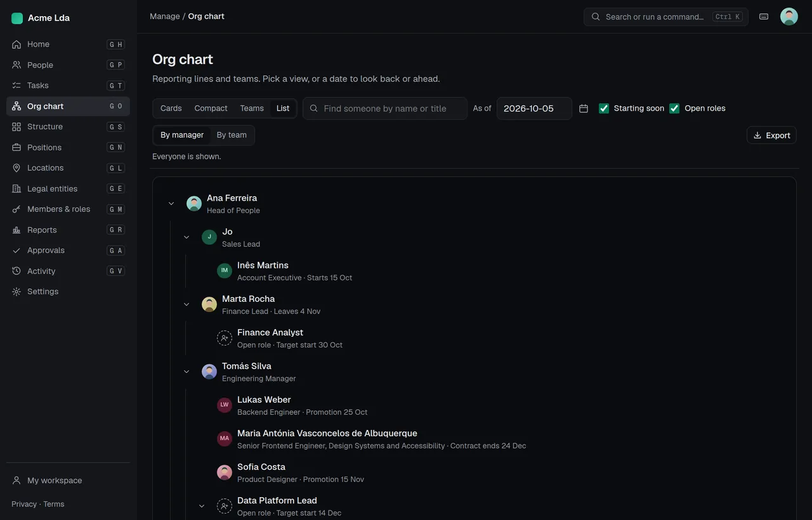The width and height of the screenshot is (812, 520).
Task: Export the org chart
Action: coord(771,135)
